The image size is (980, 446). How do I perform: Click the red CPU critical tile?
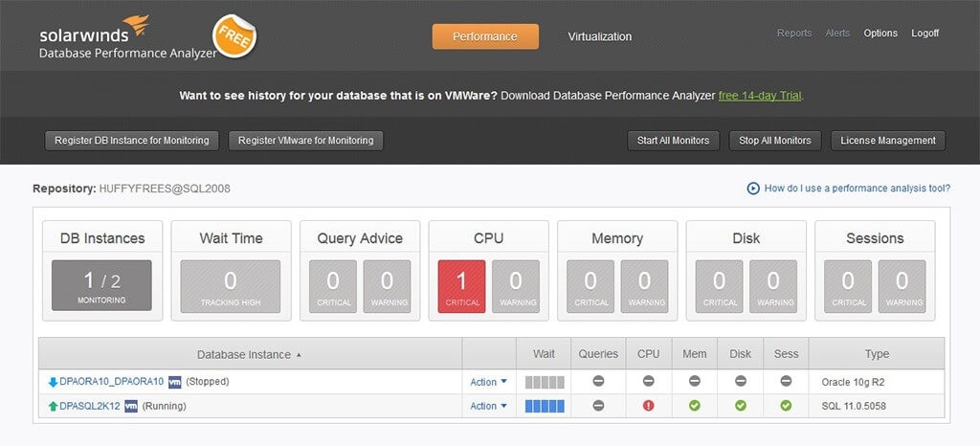[x=462, y=286]
